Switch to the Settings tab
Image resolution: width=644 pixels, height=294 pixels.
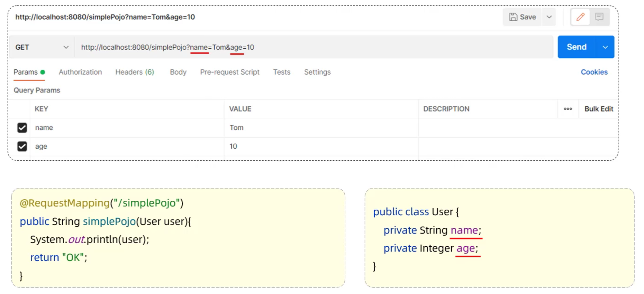[317, 72]
